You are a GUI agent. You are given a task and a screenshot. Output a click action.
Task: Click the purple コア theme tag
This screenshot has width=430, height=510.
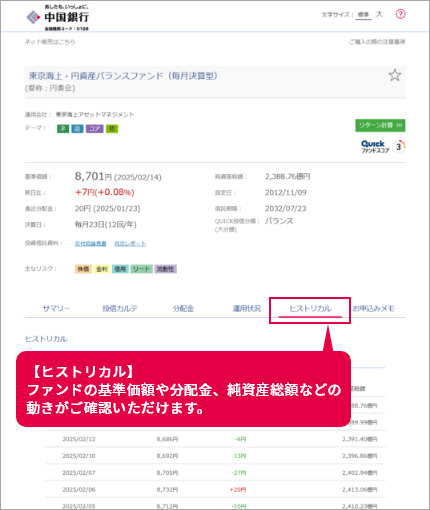(x=95, y=129)
